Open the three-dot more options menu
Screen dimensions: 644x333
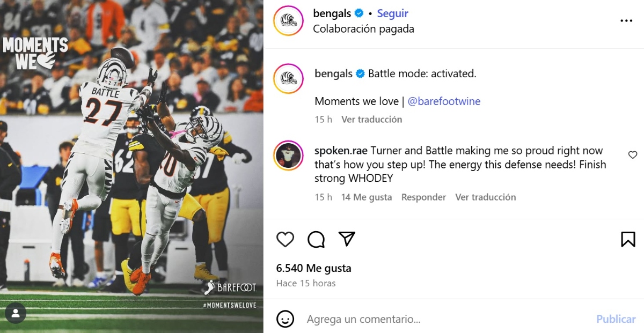(626, 21)
